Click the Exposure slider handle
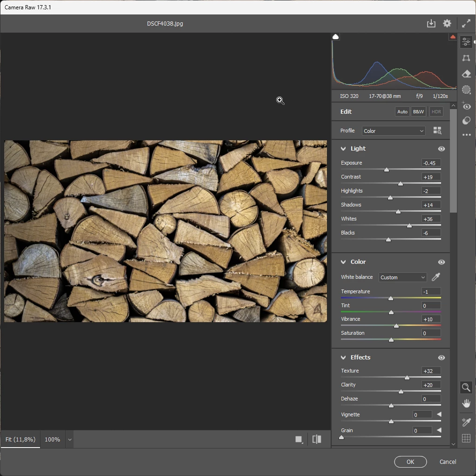 (386, 170)
